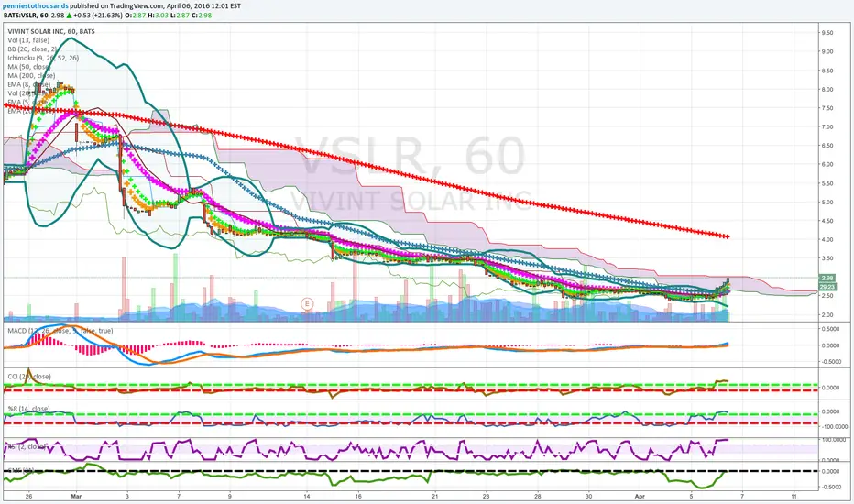Open the penniestothousands author profile link
The width and height of the screenshot is (854, 504).
(x=36, y=6)
